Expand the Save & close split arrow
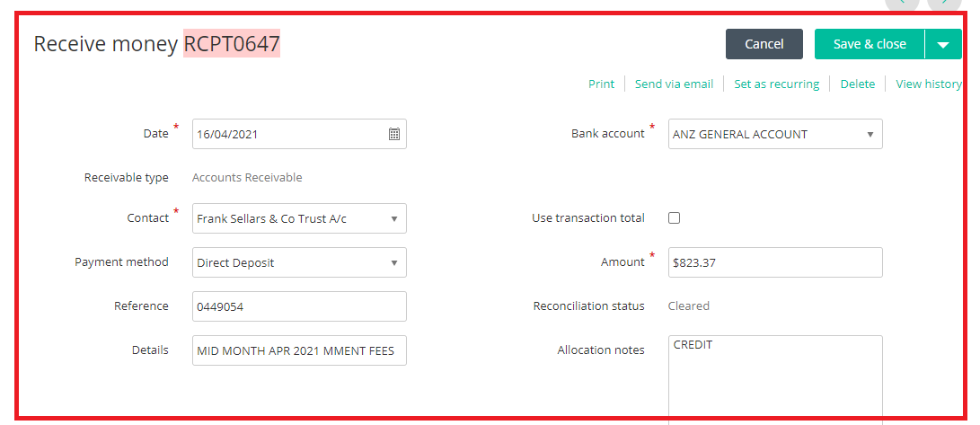 [x=944, y=44]
